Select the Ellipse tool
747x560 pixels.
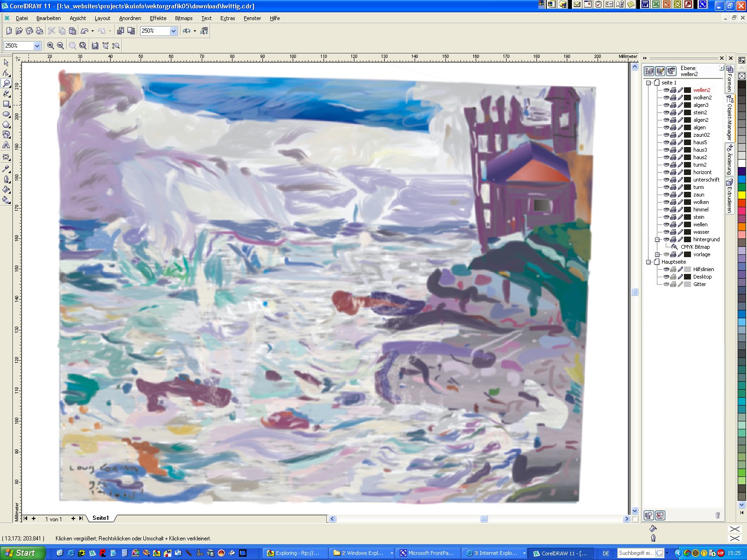[6, 114]
